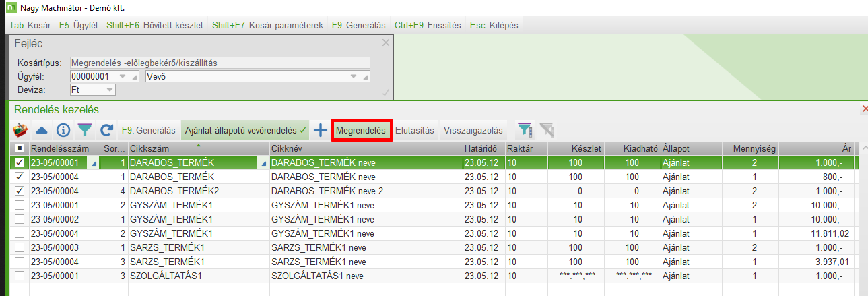Check the box for 23-05/00004 GYSZÁM_TERMÉK1 row
The image size is (868, 296).
coord(20,233)
